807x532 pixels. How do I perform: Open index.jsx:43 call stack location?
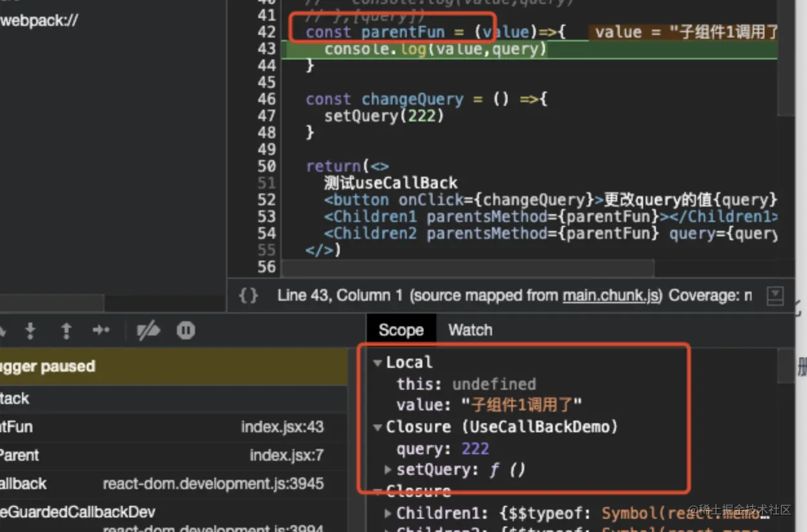coord(282,427)
